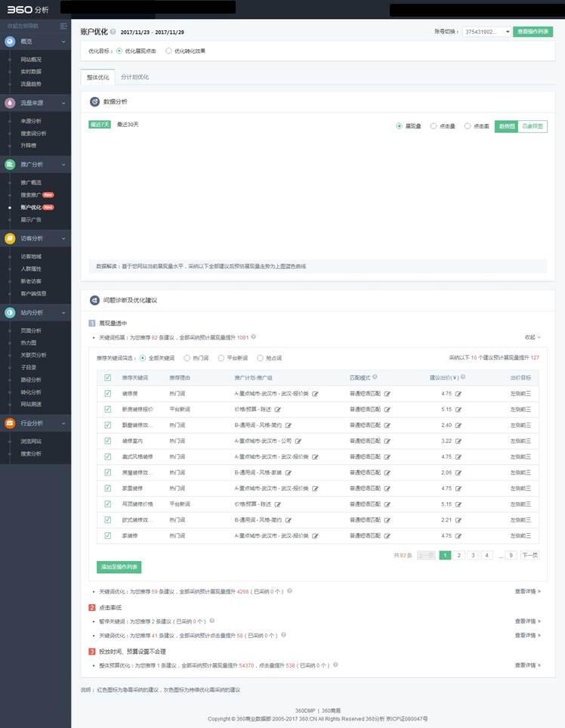The image size is (565, 728).
Task: Collapse the 推广分析 sidebar section
Action: tap(63, 164)
